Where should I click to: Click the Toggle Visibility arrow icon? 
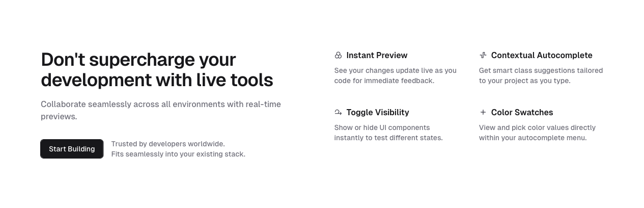338,112
